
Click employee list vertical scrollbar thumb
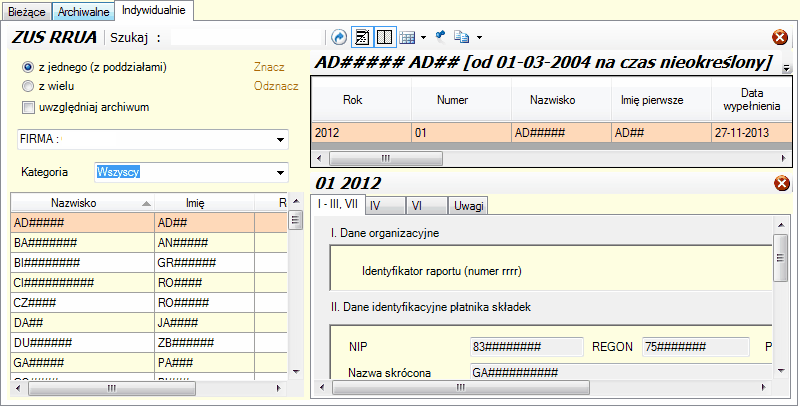[296, 221]
